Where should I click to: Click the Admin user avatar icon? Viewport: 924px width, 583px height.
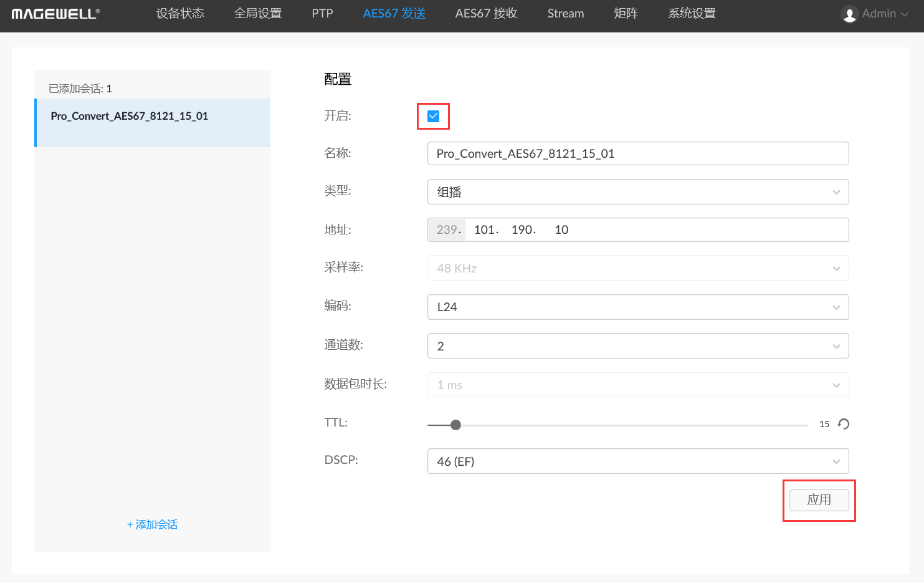(x=849, y=14)
